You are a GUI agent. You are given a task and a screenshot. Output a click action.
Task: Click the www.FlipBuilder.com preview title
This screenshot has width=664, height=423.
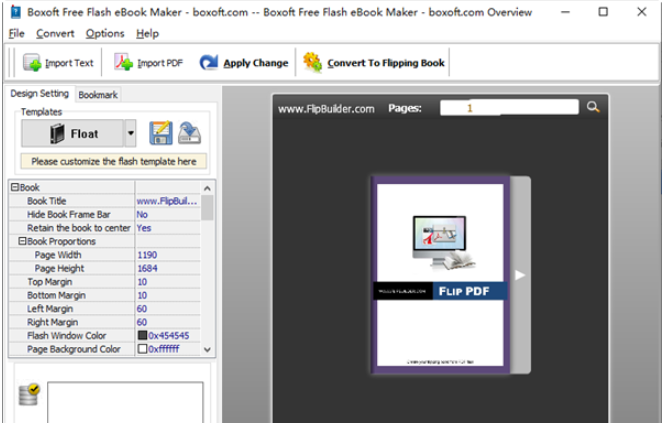[x=326, y=109]
